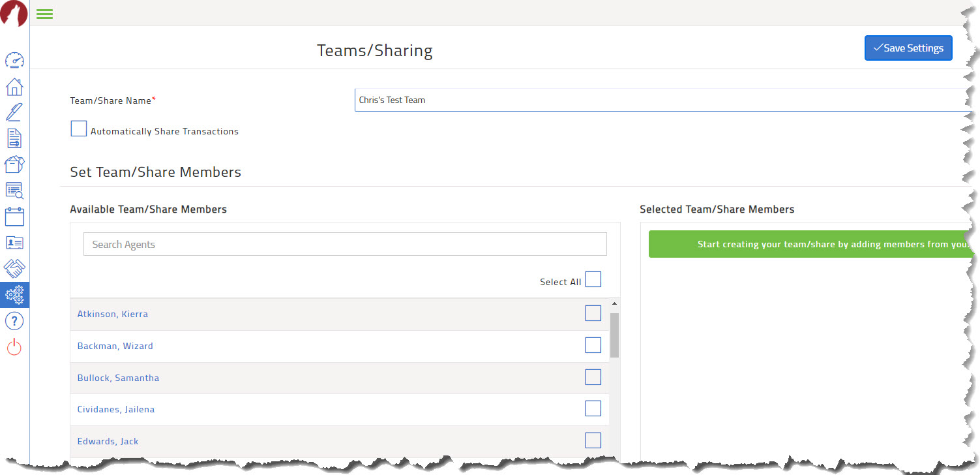Image resolution: width=980 pixels, height=475 pixels.
Task: Open the package/box icon in sidebar
Action: (x=14, y=164)
